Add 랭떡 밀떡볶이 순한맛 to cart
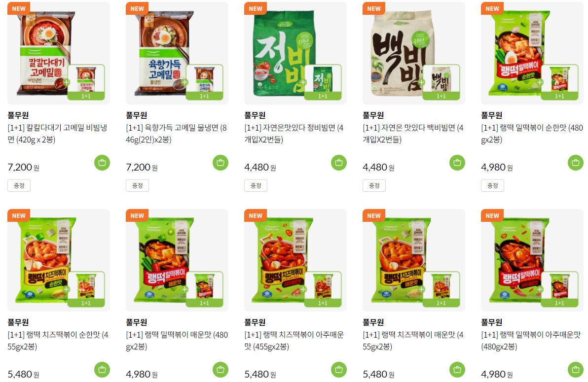The width and height of the screenshot is (588, 382). (x=576, y=163)
